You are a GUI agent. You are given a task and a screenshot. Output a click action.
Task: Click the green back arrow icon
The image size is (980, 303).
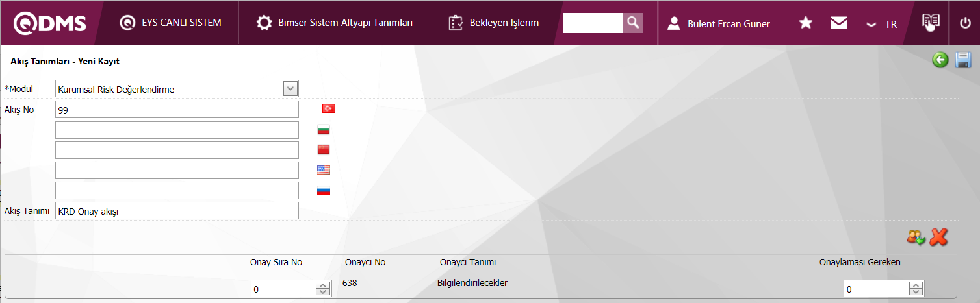[x=940, y=60]
